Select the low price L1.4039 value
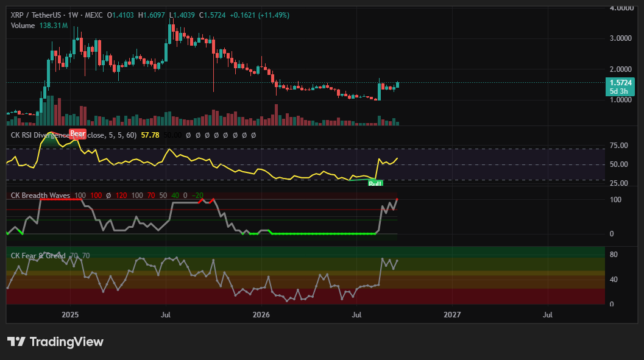 point(182,15)
